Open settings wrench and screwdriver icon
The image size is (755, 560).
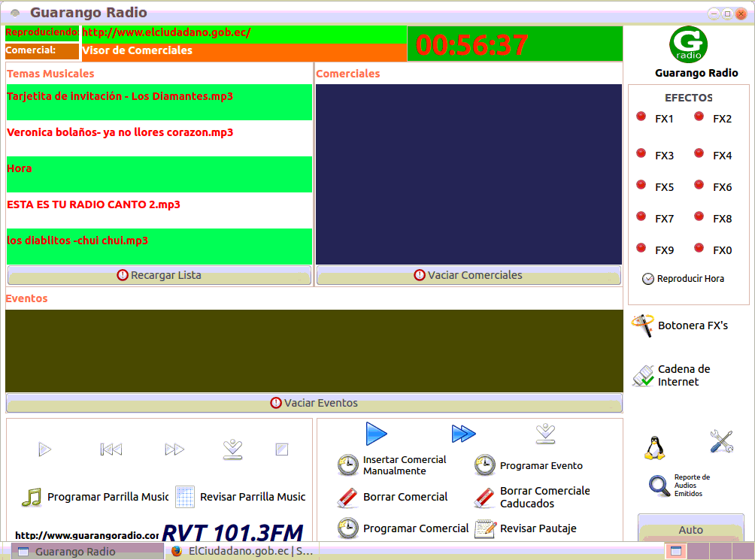tap(721, 441)
